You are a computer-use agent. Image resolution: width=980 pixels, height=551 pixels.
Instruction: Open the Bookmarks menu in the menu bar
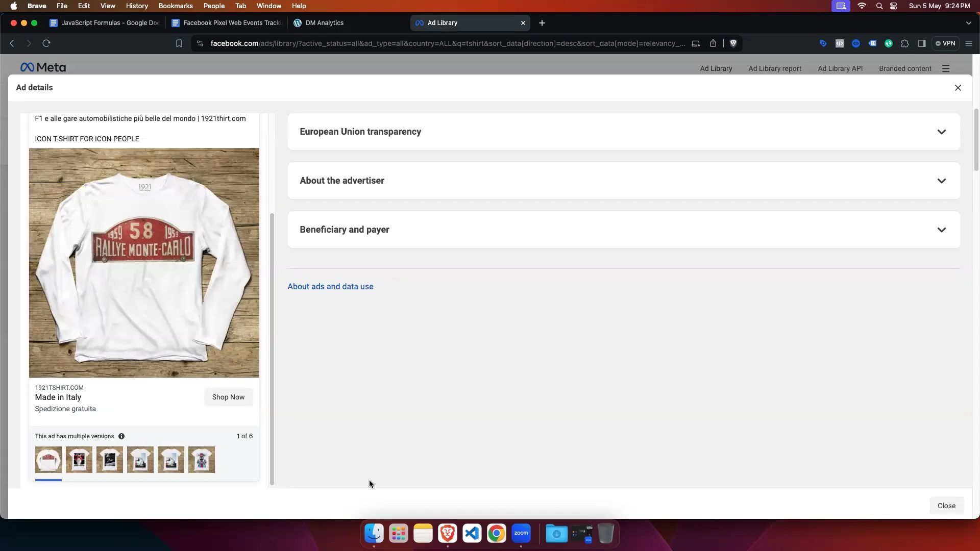pyautogui.click(x=175, y=6)
